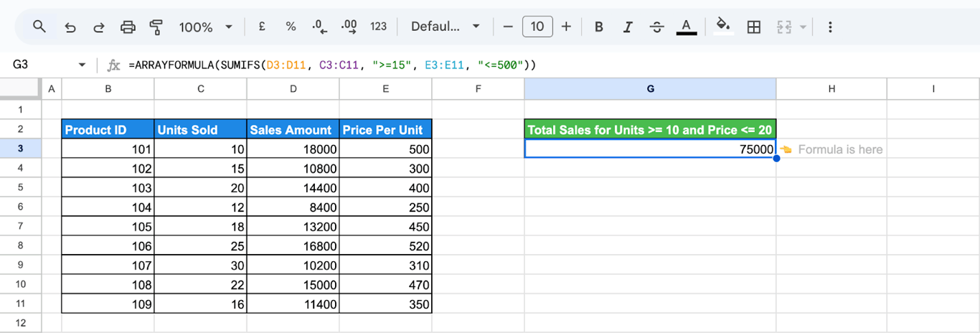Image resolution: width=980 pixels, height=333 pixels.
Task: Click the Price Per Unit cell 520
Action: click(x=386, y=246)
